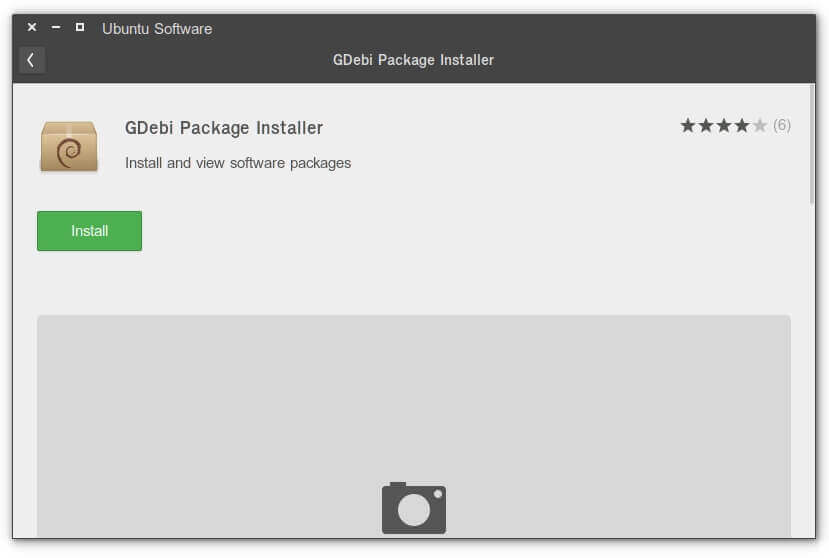This screenshot has width=829, height=558.
Task: Click the GDebi package box icon
Action: [x=69, y=146]
